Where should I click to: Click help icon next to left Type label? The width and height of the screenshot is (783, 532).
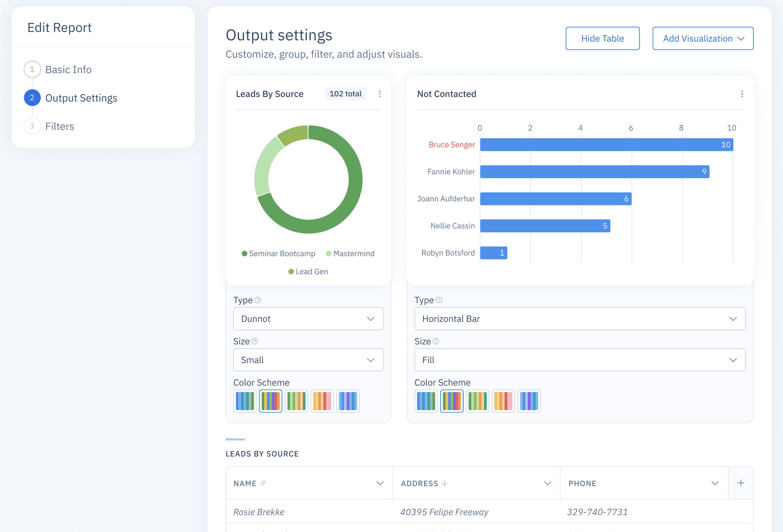258,300
